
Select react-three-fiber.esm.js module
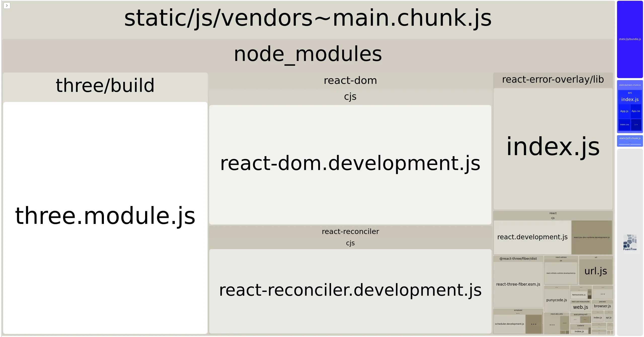pyautogui.click(x=518, y=284)
